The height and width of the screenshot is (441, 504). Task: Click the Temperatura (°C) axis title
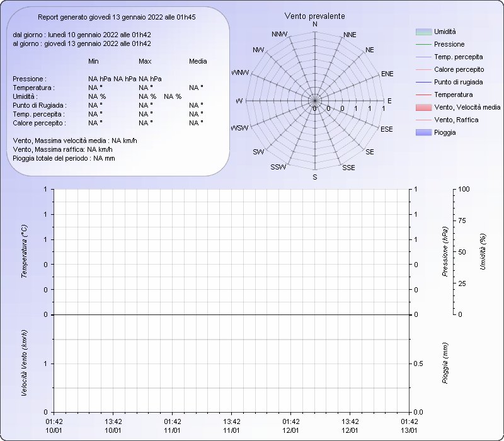click(24, 251)
